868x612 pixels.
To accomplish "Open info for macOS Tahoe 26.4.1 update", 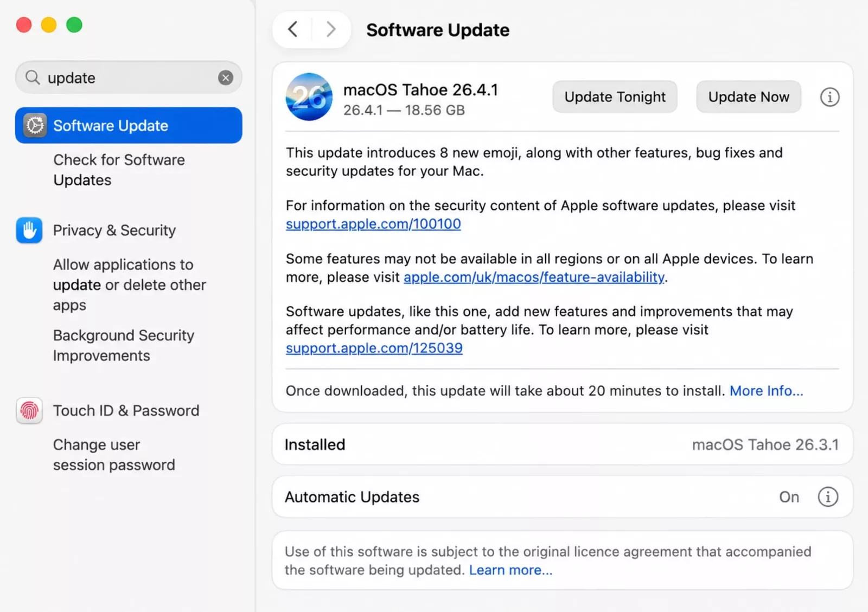I will pyautogui.click(x=829, y=97).
